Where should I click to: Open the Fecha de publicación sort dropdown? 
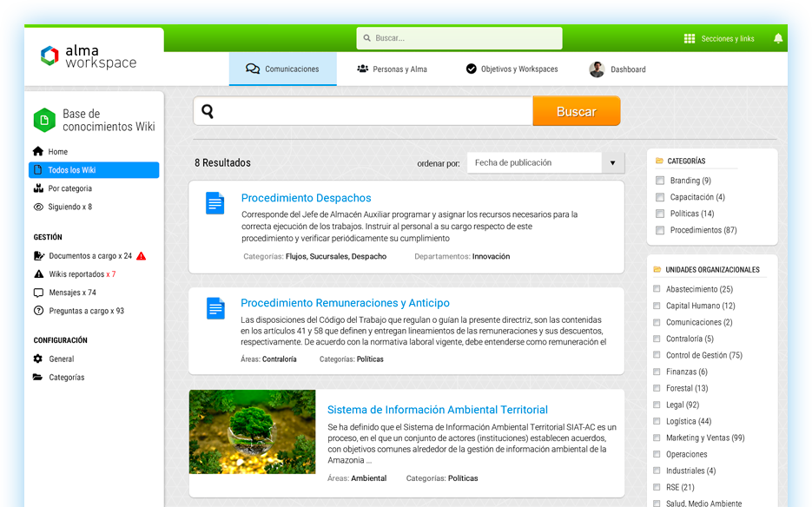tap(546, 162)
